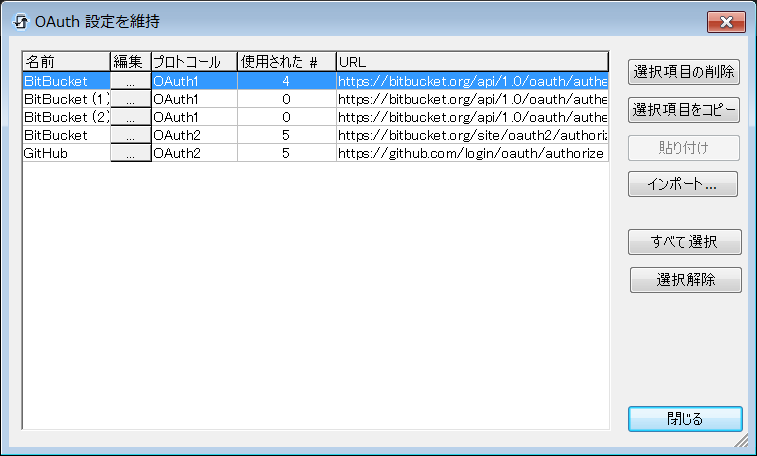The width and height of the screenshot is (757, 456).
Task: Click the bitbucket.org/site/oauth2 URL cell
Action: click(x=472, y=135)
